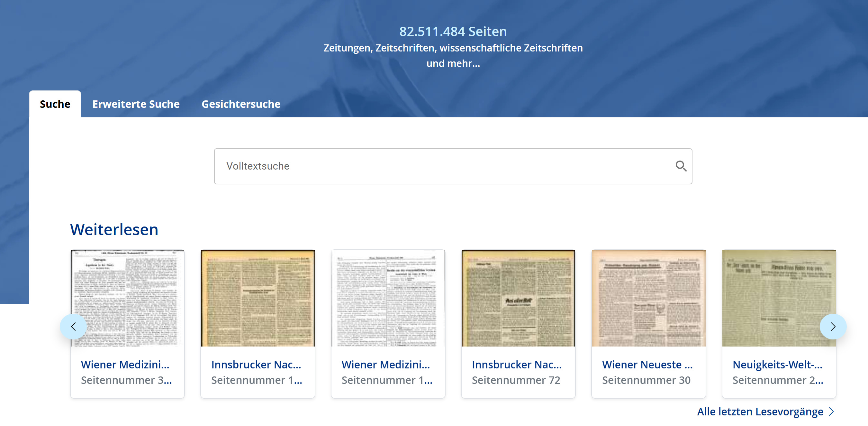This screenshot has width=868, height=426.
Task: Click the Weiterlesen section heading
Action: pyautogui.click(x=114, y=230)
